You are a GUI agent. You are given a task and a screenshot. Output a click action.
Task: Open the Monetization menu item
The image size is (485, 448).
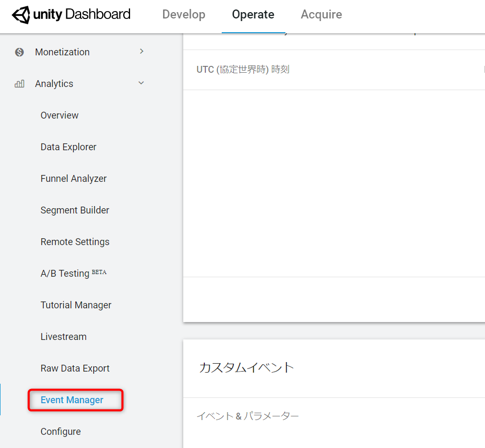click(62, 52)
